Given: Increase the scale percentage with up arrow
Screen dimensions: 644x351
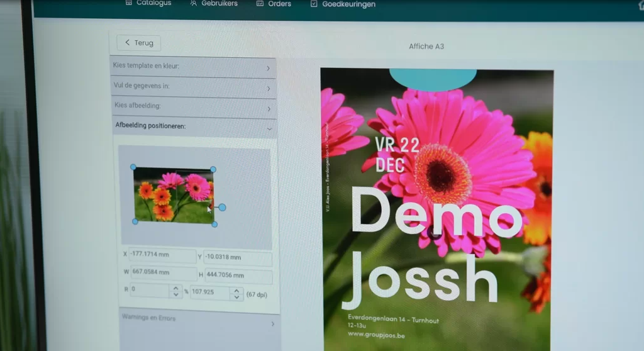Looking at the screenshot, I should [x=236, y=291].
